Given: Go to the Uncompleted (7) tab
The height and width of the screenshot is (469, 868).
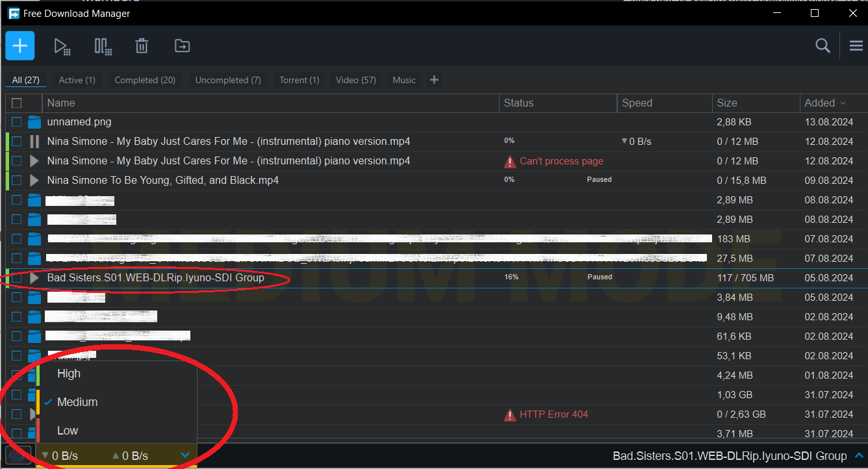Looking at the screenshot, I should [x=228, y=80].
